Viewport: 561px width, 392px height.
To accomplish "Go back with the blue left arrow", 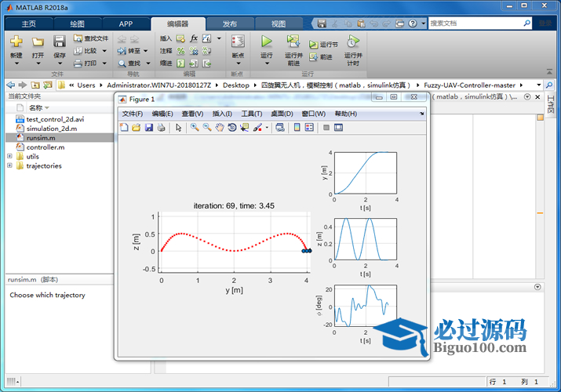I will (11, 85).
